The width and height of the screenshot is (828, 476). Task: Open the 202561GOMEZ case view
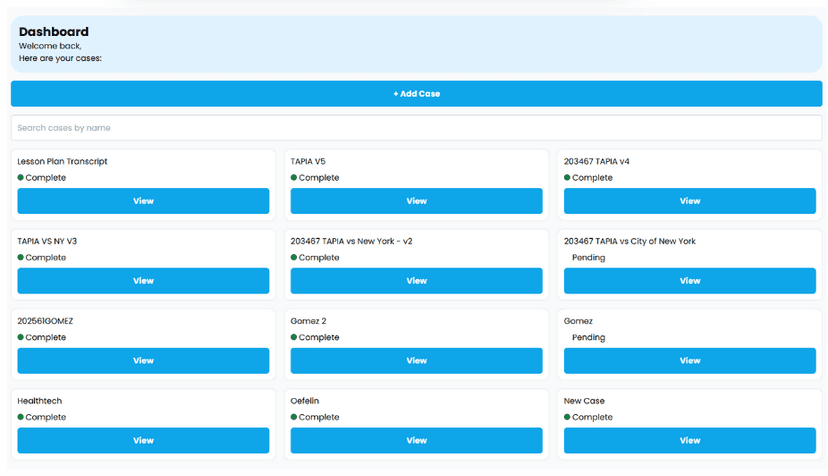143,361
